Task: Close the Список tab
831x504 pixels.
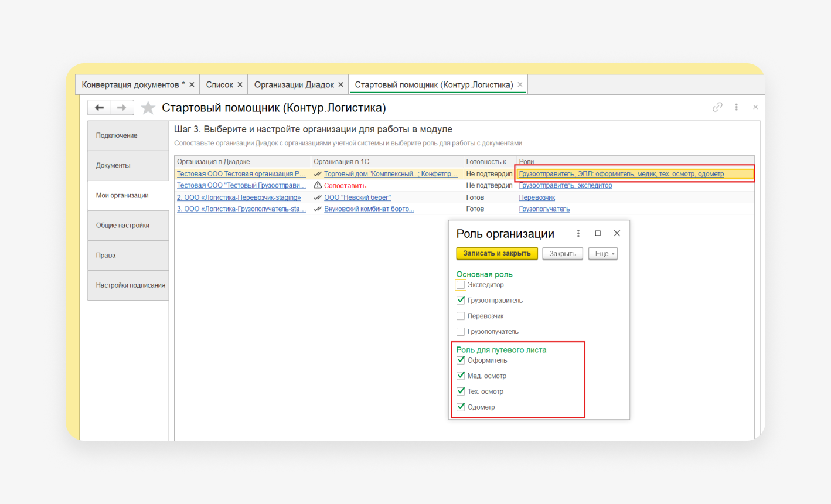Action: click(240, 85)
